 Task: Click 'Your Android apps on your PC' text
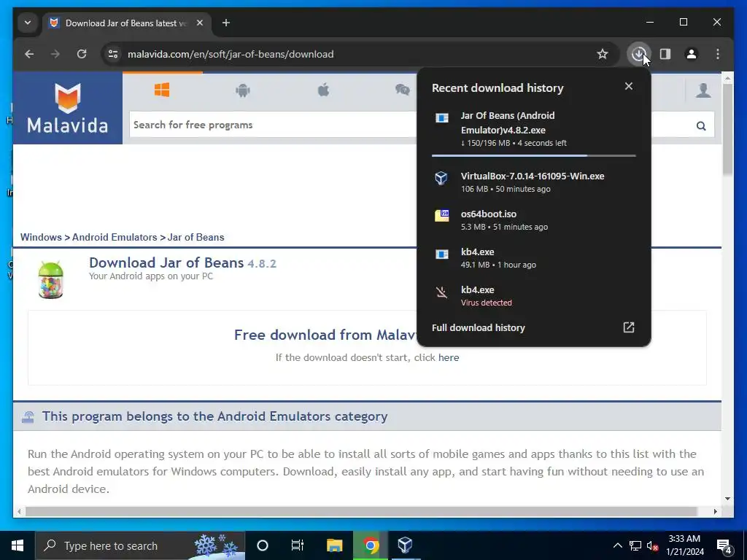coord(150,276)
